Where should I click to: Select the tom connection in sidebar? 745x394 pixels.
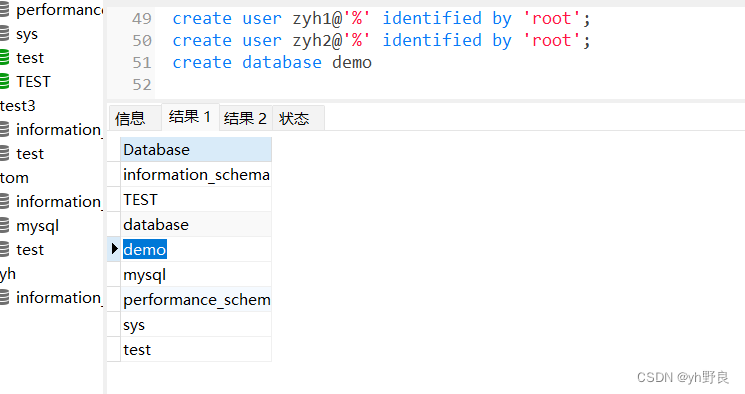[x=14, y=178]
